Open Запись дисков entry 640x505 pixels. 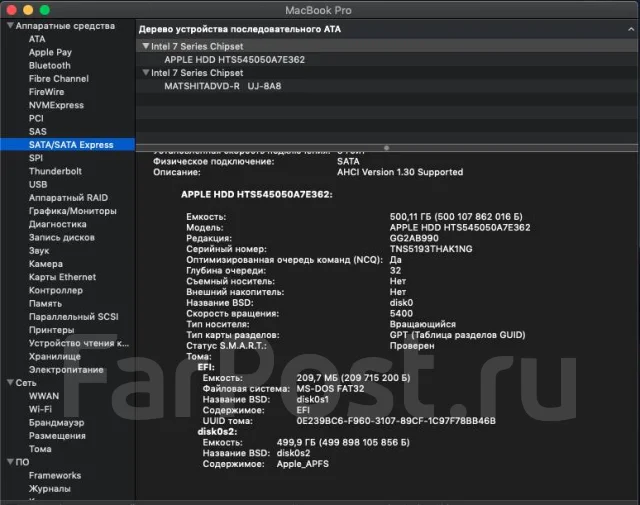62,237
